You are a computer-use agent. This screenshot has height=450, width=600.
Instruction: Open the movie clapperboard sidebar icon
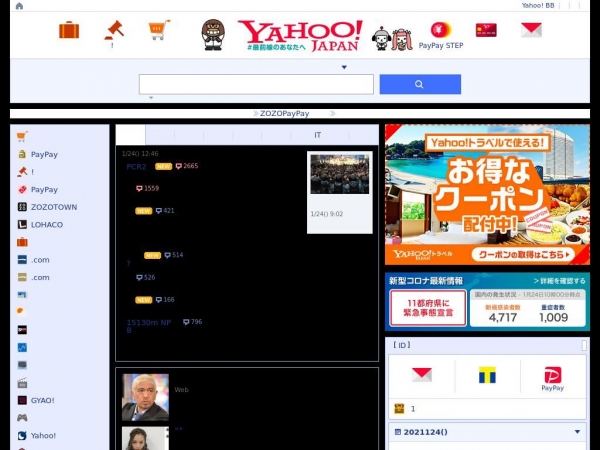click(22, 383)
